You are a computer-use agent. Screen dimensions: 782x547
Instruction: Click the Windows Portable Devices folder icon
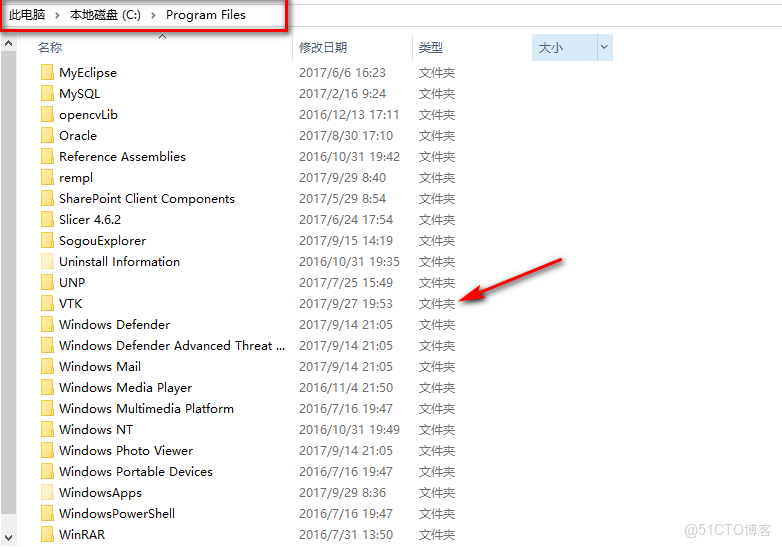tap(47, 471)
